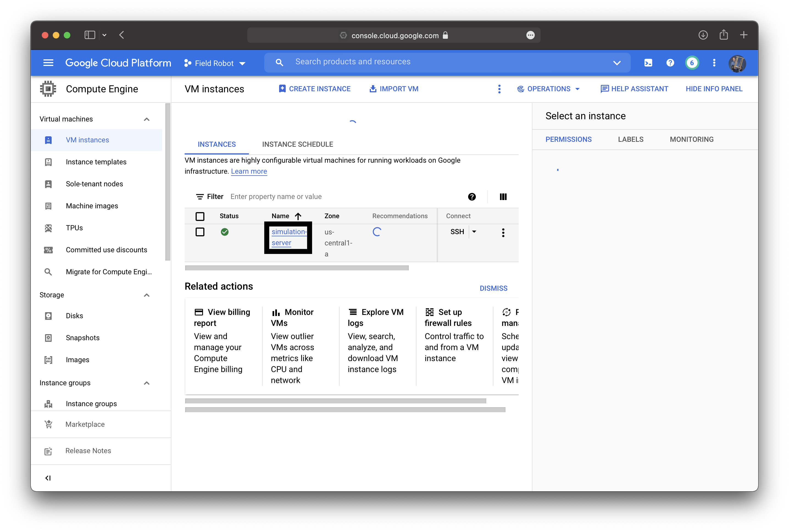Open column display options icon

(x=503, y=197)
